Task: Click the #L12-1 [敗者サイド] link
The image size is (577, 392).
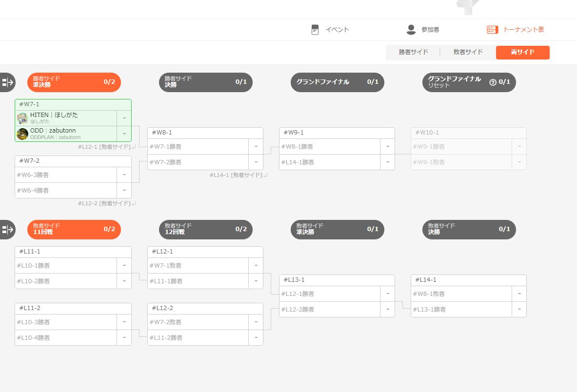Action: point(107,147)
